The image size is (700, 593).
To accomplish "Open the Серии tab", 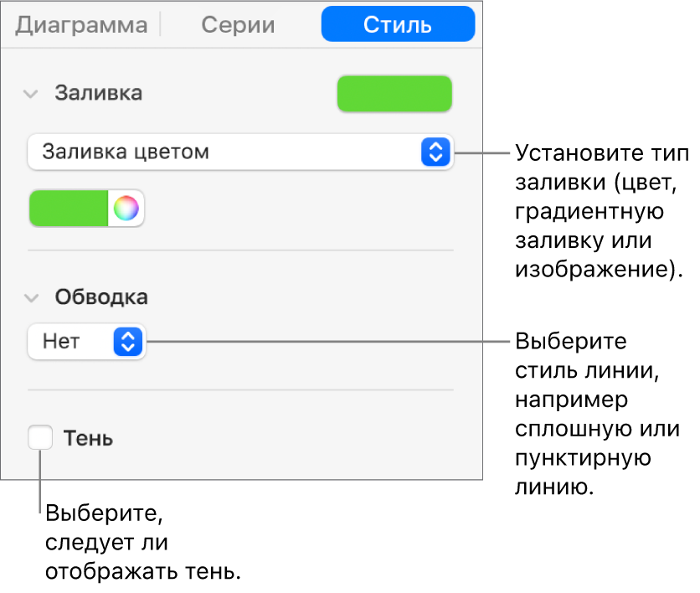I will coord(238,24).
